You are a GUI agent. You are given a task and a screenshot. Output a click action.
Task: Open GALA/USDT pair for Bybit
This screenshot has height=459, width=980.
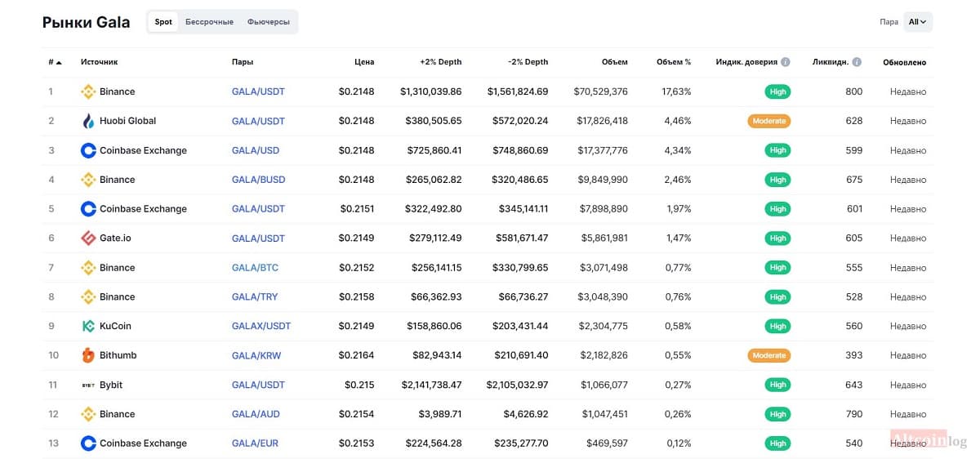258,385
